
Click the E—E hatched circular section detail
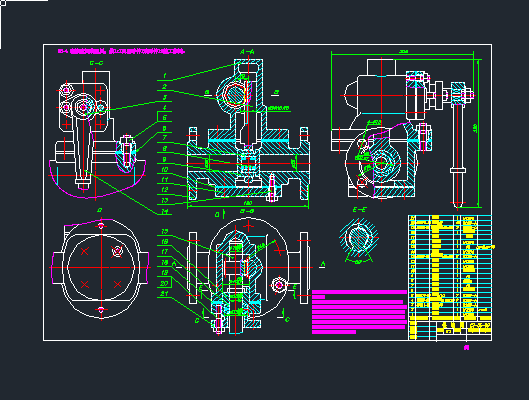(359, 237)
